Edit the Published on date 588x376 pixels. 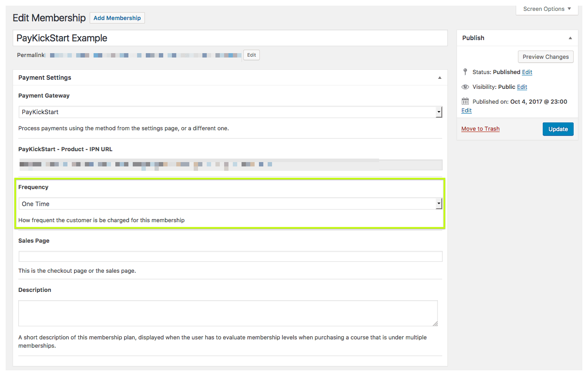[467, 110]
